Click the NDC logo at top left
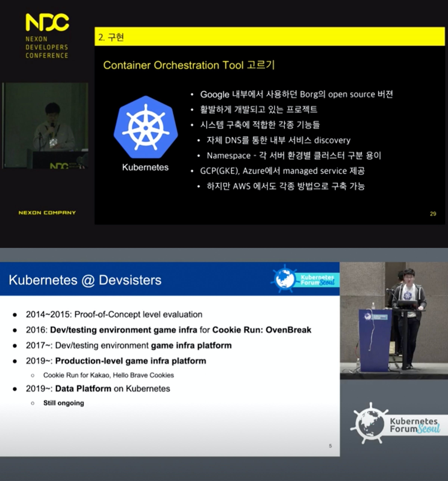The height and width of the screenshot is (481, 448). pyautogui.click(x=47, y=22)
